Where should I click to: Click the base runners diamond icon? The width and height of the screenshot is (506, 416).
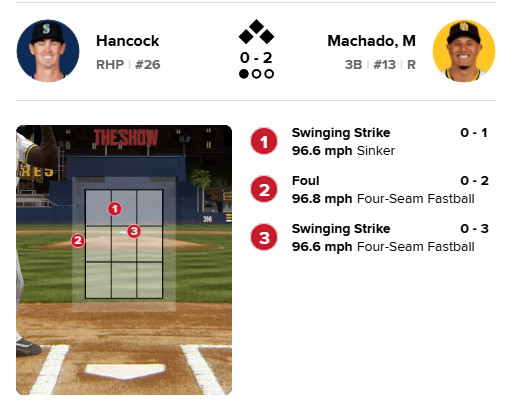click(256, 32)
